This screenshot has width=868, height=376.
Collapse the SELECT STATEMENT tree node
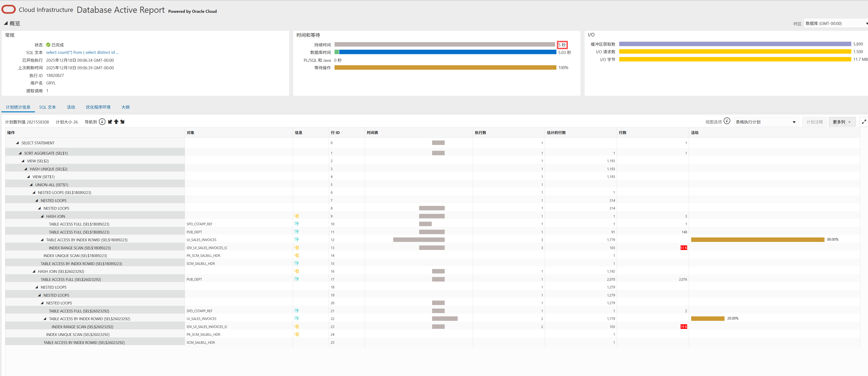(x=17, y=143)
